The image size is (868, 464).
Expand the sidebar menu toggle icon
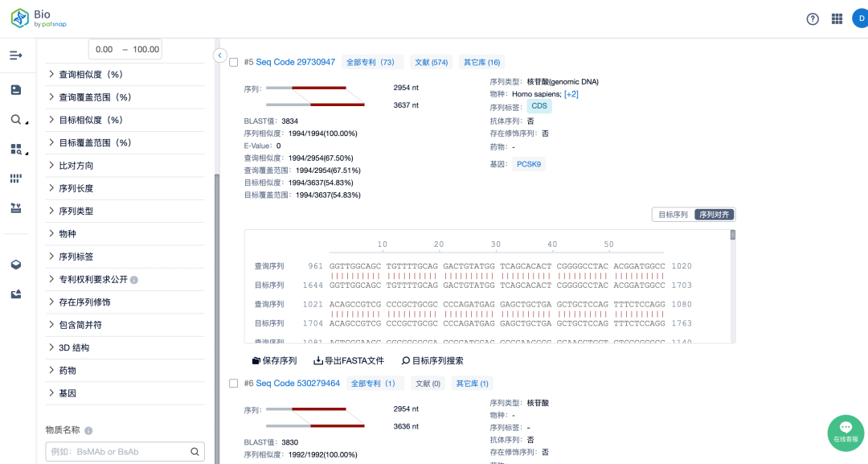[x=16, y=55]
